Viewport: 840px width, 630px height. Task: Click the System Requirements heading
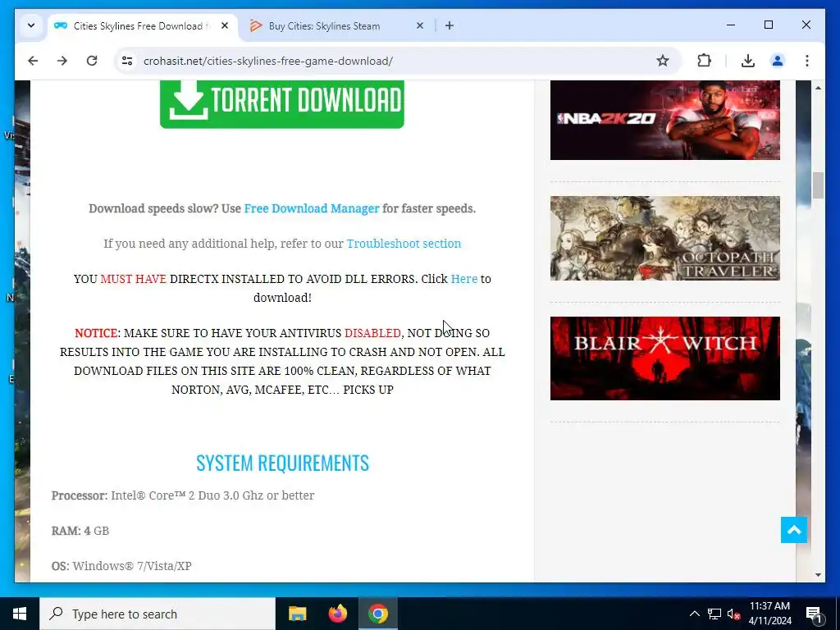click(282, 463)
